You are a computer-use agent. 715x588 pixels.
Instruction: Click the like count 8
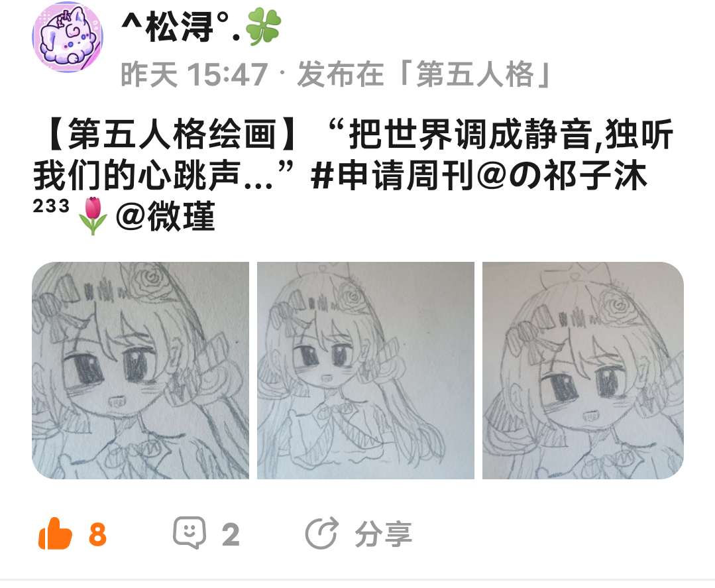[97, 534]
